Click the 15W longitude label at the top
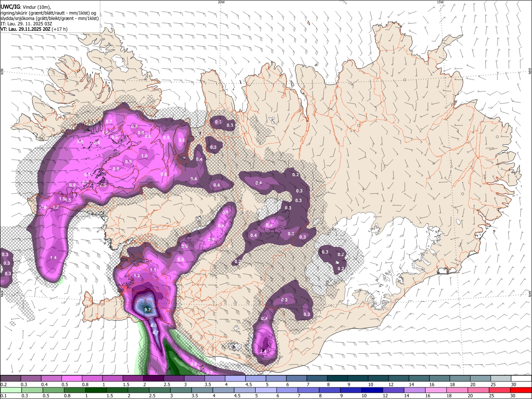This screenshot has width=532, height=399. point(440,2)
